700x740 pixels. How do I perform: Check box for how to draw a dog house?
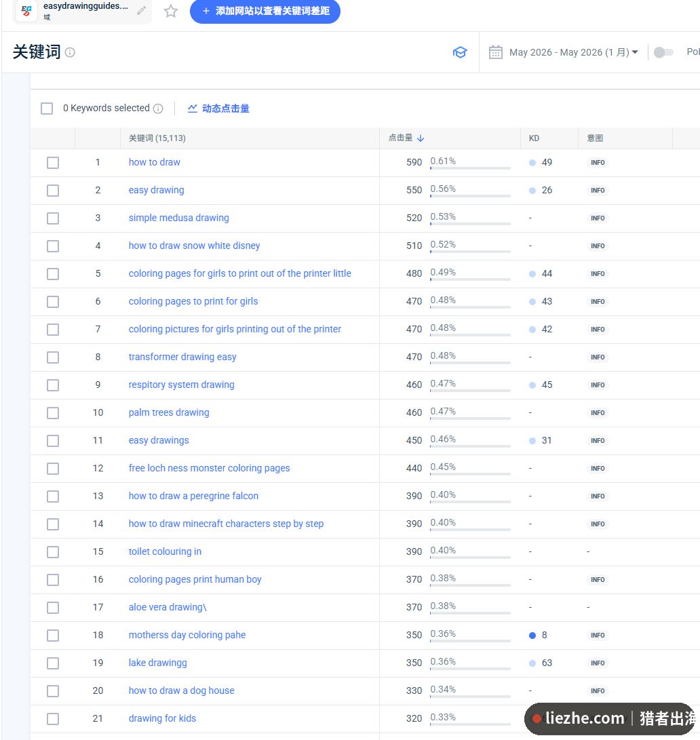pyautogui.click(x=53, y=691)
